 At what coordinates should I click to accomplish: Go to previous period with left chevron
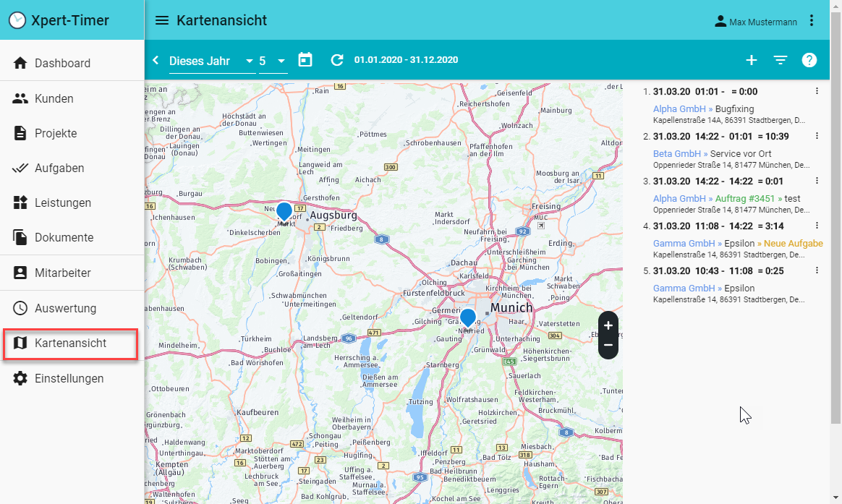(156, 60)
